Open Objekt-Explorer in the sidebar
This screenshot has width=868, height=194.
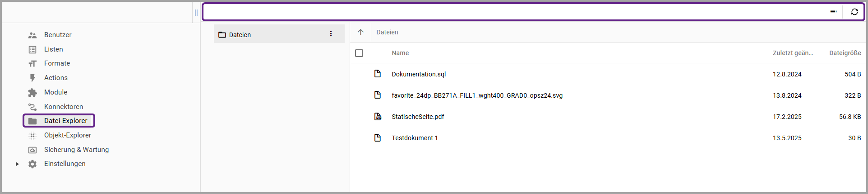pyautogui.click(x=67, y=135)
